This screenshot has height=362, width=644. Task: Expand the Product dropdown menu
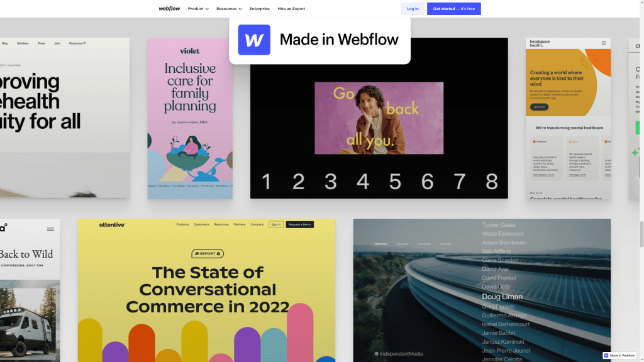coord(198,9)
